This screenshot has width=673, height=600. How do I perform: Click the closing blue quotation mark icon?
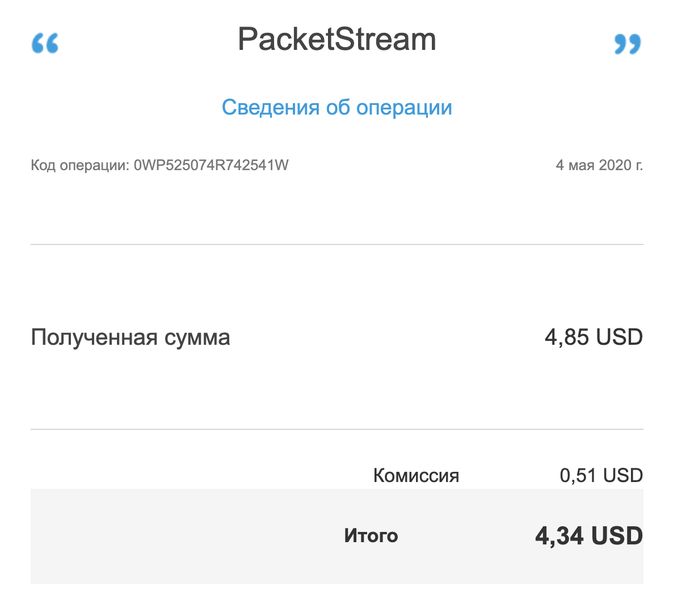point(627,44)
